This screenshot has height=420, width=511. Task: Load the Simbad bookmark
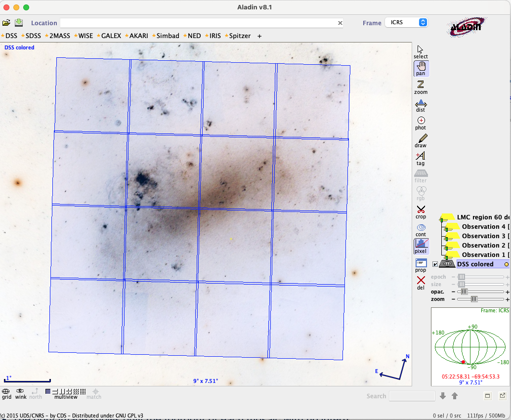point(168,36)
